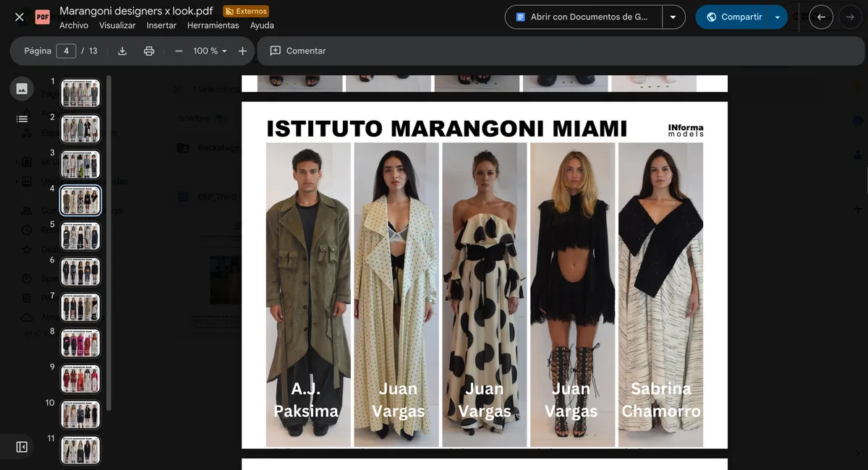
Task: Click the Compartir button
Action: pos(733,17)
